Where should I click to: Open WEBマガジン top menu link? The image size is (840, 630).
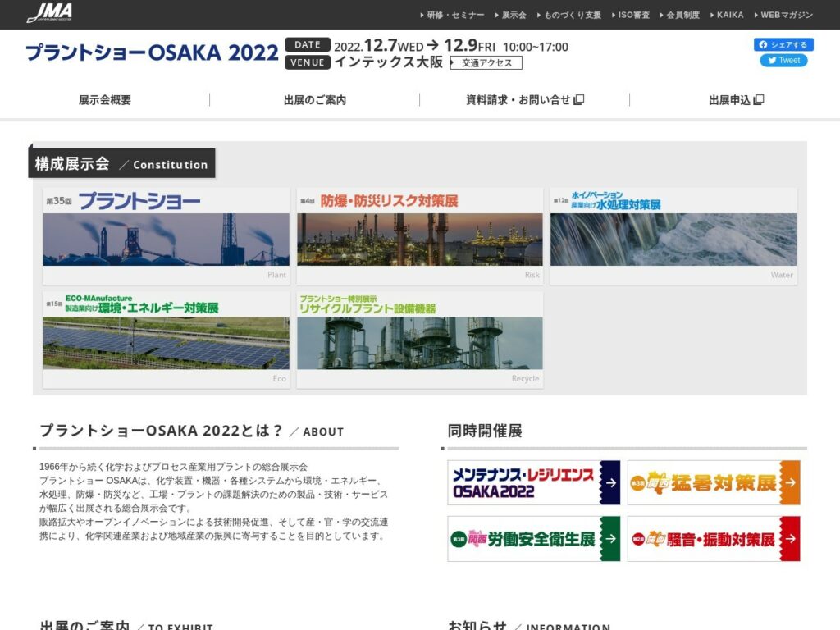pyautogui.click(x=783, y=15)
